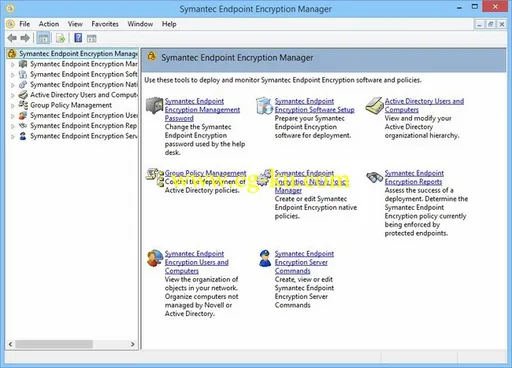Viewport: 512px width, 368px height.
Task: Open Active Directory Users and Computers link
Action: pos(424,105)
